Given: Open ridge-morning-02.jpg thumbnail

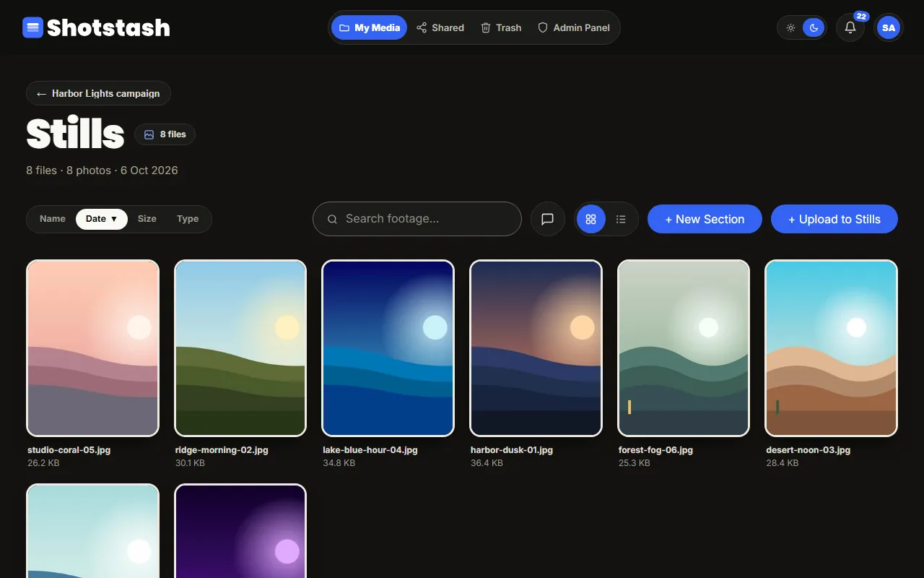Looking at the screenshot, I should [240, 348].
